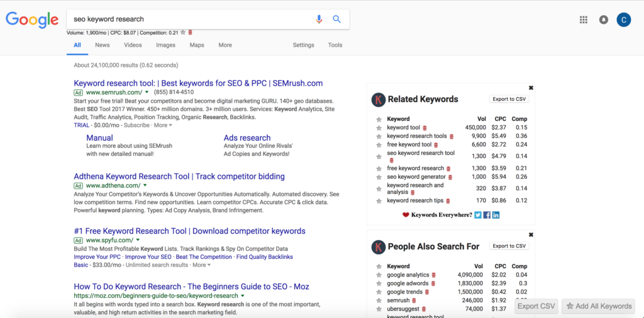644x318 pixels.
Task: Star the 'free keyword tool' row
Action: [379, 145]
